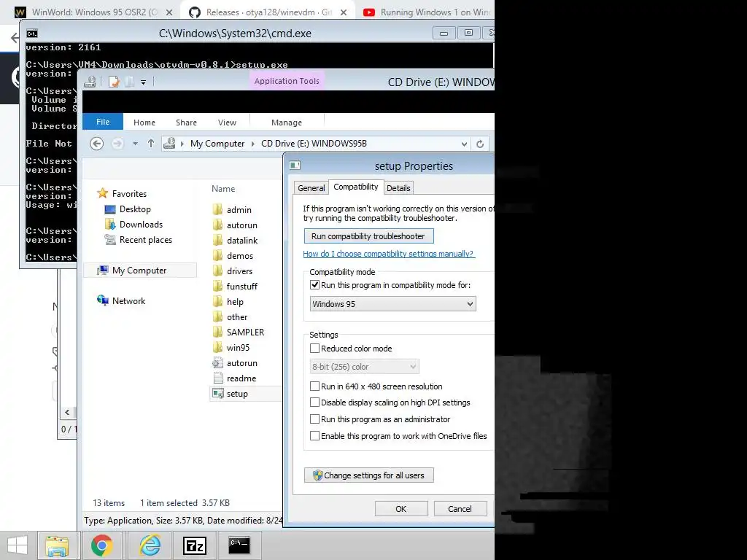
Task: Enable Disable display scaling on high DPI
Action: pyautogui.click(x=314, y=402)
